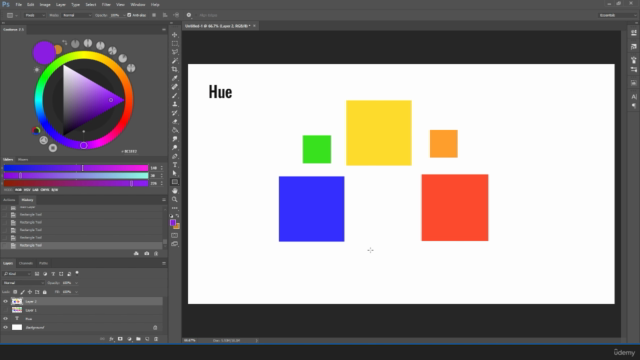Select the Crop tool

click(175, 69)
